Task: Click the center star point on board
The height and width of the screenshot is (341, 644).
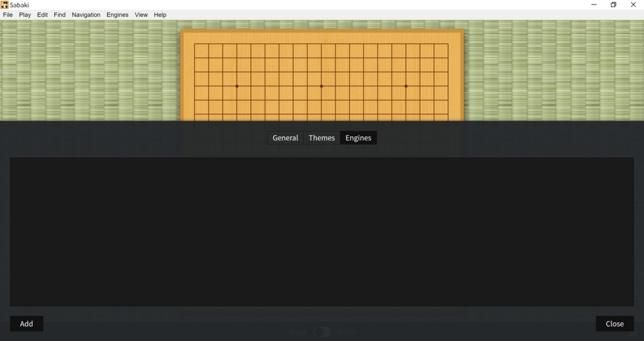Action: click(x=321, y=86)
